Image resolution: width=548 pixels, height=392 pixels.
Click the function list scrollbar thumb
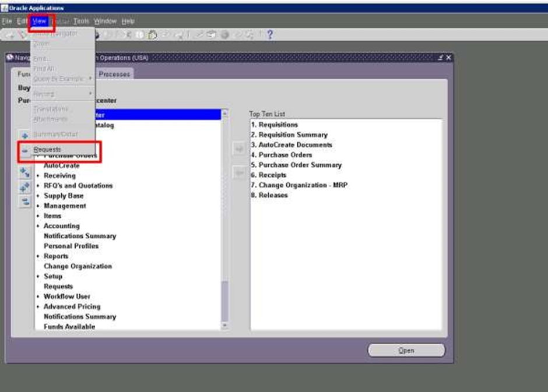click(x=224, y=301)
